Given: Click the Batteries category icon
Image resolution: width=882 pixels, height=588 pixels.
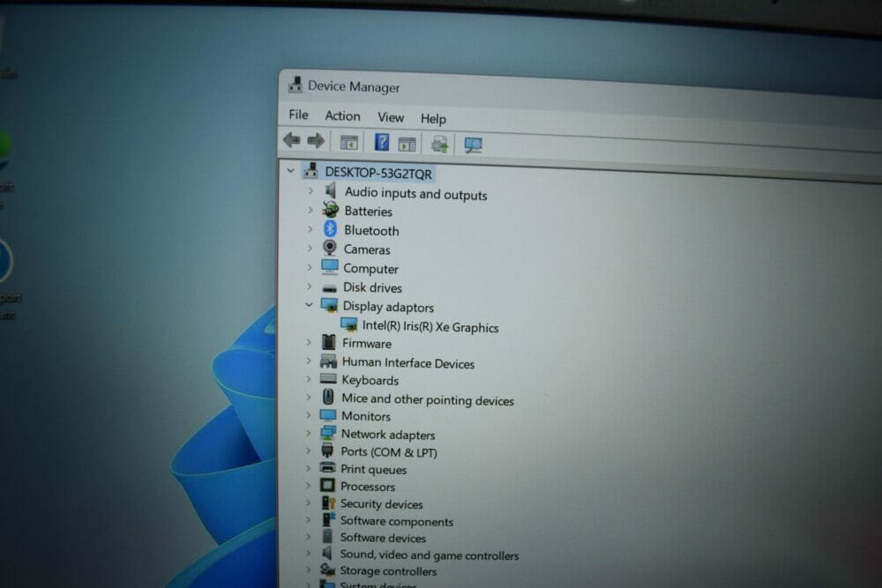Looking at the screenshot, I should [330, 210].
